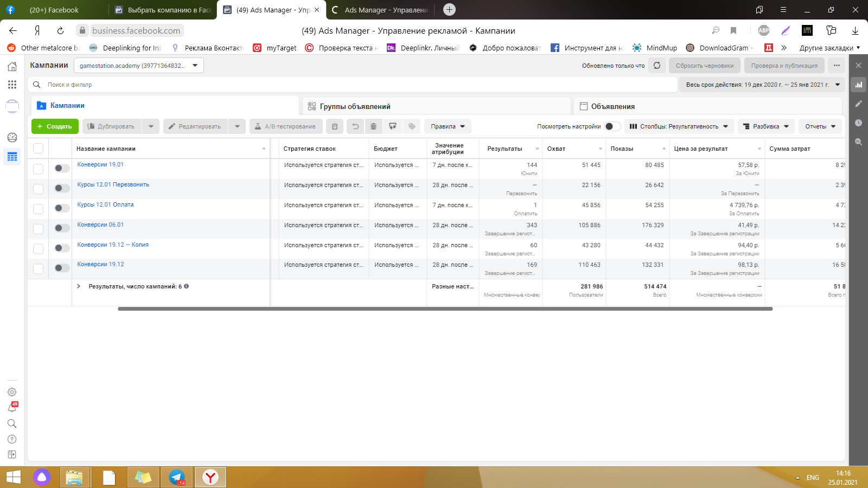Click A/B-тестирование button
This screenshot has width=868, height=488.
click(x=286, y=126)
